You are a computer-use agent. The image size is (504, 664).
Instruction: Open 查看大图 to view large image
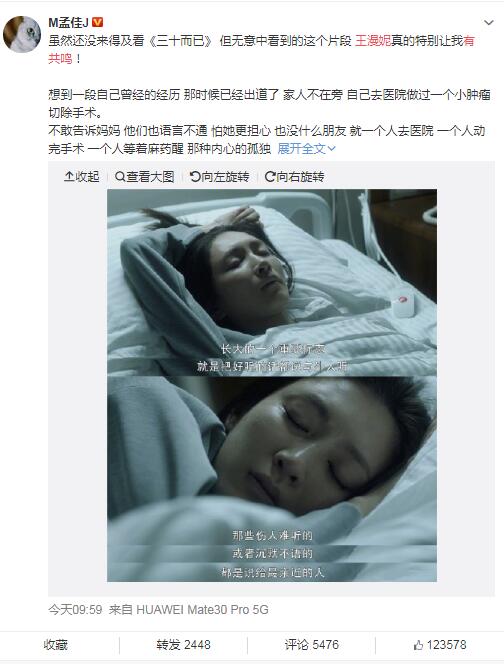pos(144,176)
